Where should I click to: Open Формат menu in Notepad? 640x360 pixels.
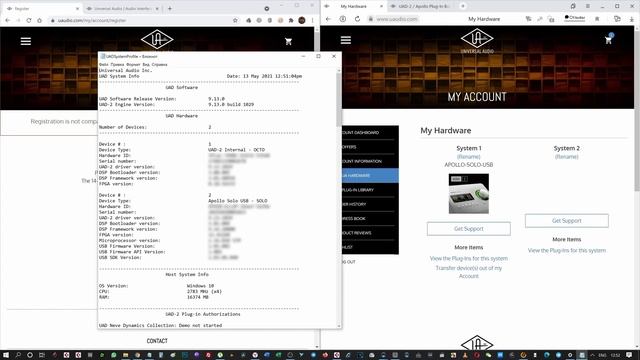(x=133, y=64)
